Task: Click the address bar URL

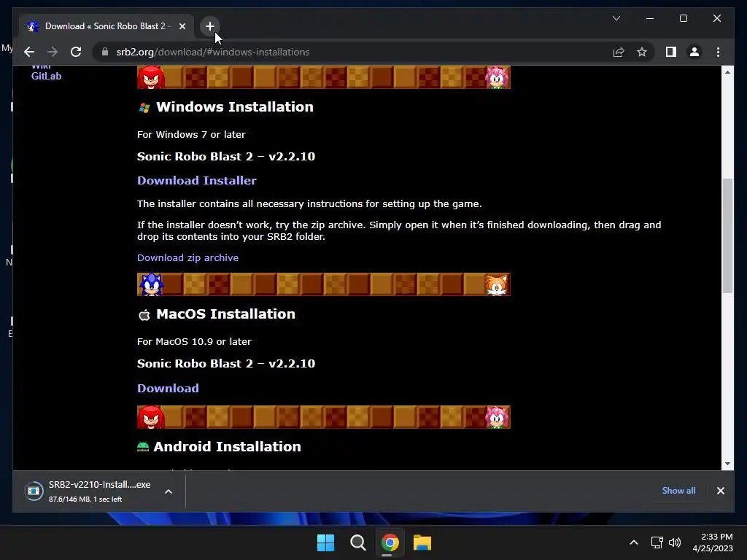Action: click(213, 52)
